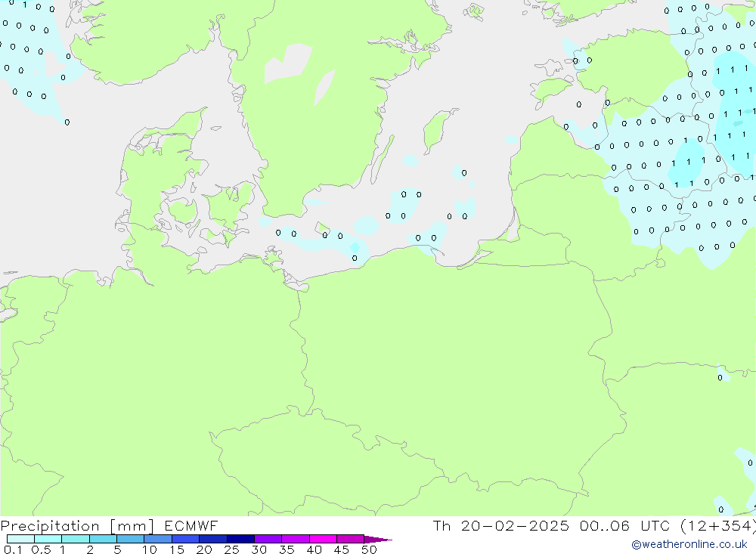Pick the 15–20 mm legend color swatch
Image resolution: width=756 pixels, height=554 pixels.
[186, 539]
